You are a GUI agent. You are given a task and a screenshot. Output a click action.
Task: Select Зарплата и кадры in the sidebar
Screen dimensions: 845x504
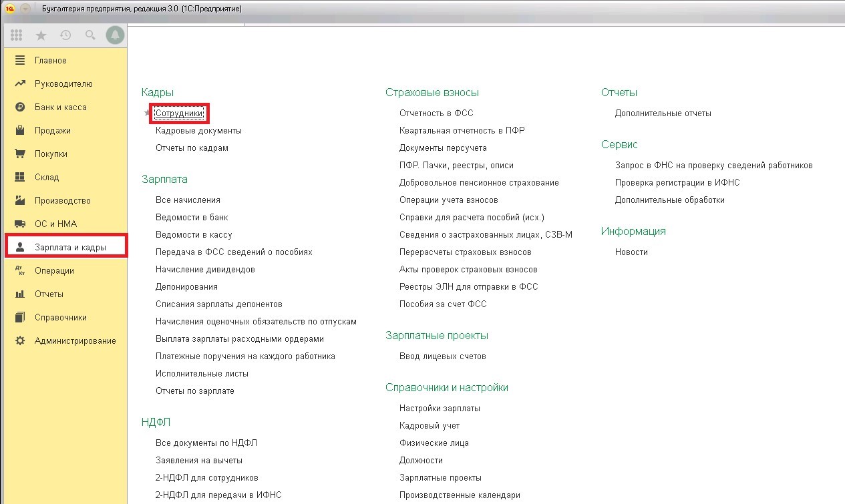[x=70, y=248]
